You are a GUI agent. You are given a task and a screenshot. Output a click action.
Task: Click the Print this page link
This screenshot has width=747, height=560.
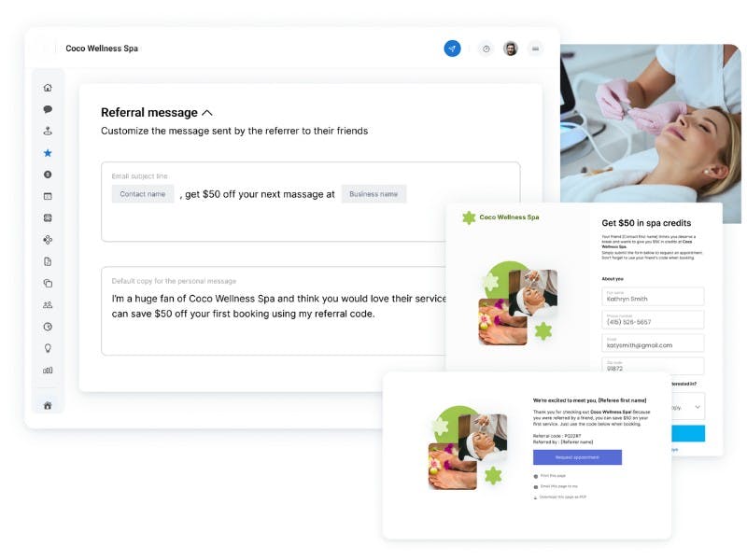(x=555, y=475)
